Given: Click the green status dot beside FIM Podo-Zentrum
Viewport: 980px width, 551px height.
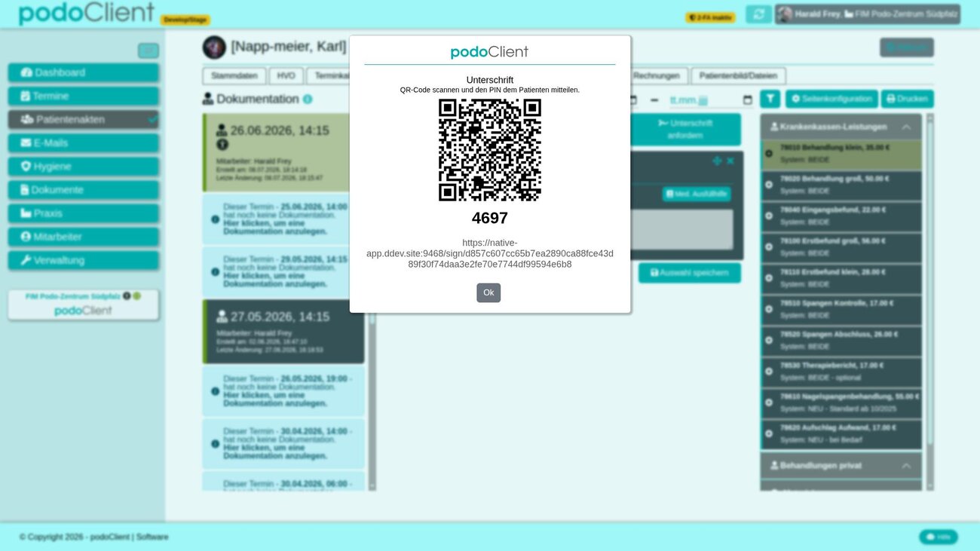Looking at the screenshot, I should [x=137, y=296].
